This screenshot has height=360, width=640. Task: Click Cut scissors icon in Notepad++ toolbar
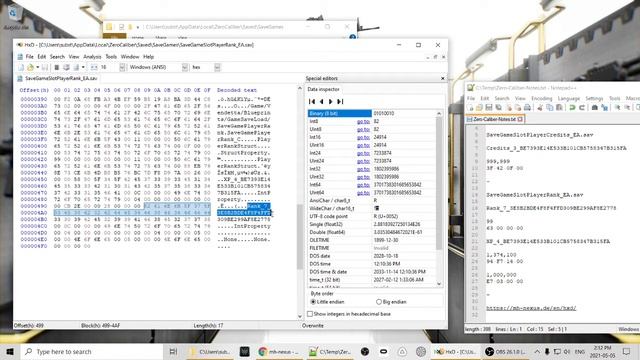540,108
